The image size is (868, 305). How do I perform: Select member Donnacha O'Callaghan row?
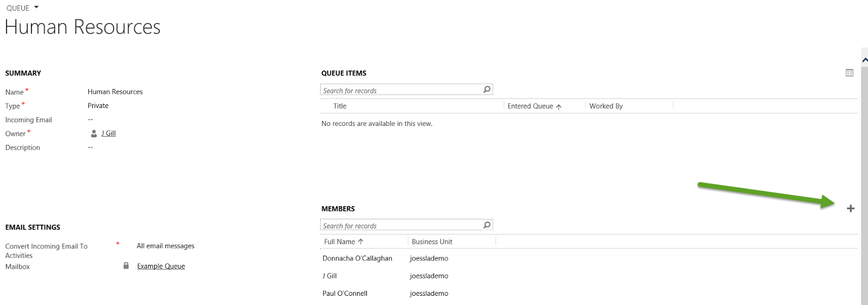357,258
